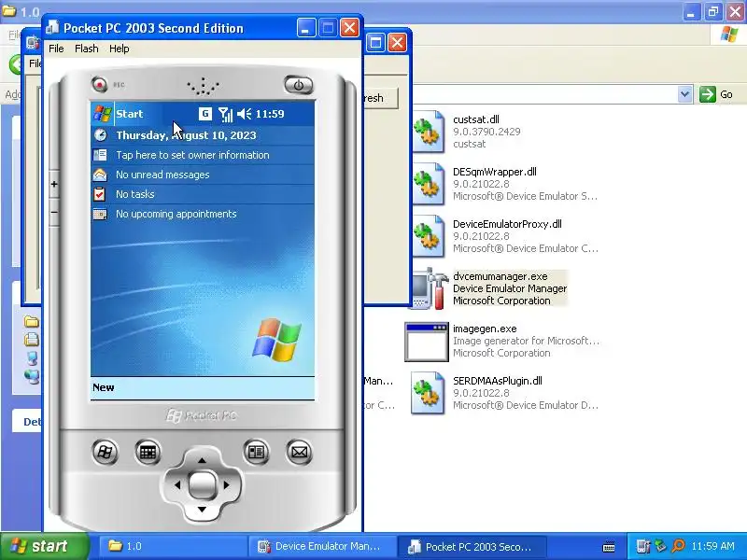Tap the tasks clipboard check icon
Viewport: 747px width, 560px height.
point(100,194)
